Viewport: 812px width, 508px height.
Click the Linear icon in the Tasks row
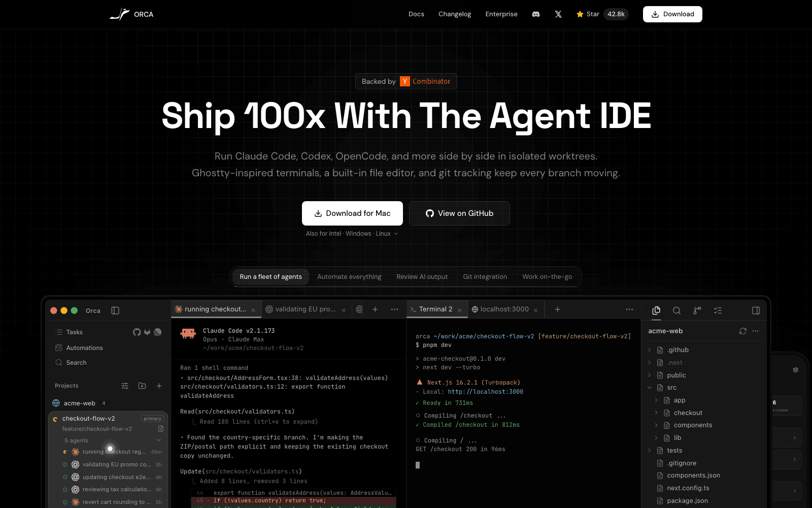click(158, 332)
